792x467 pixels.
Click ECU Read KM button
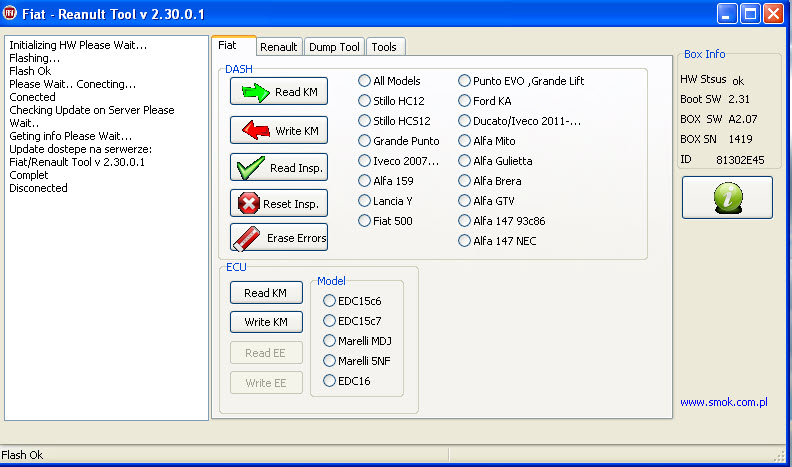(x=266, y=293)
